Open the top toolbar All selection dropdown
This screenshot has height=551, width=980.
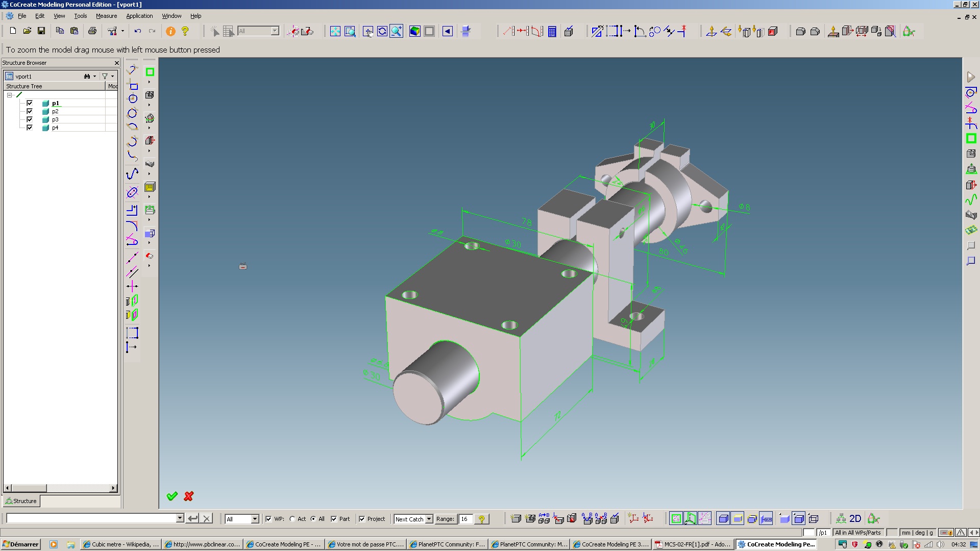(x=275, y=31)
